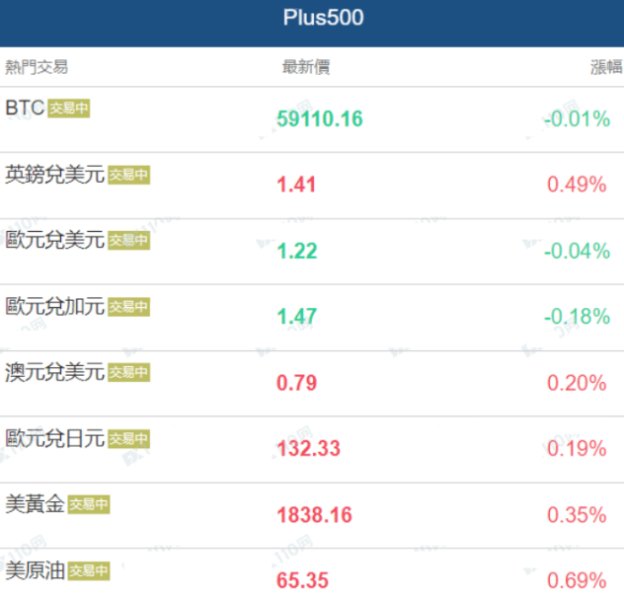Click the 132.33 price for 歐元兌日元
Viewport: 624px width, 600px height.
point(308,449)
